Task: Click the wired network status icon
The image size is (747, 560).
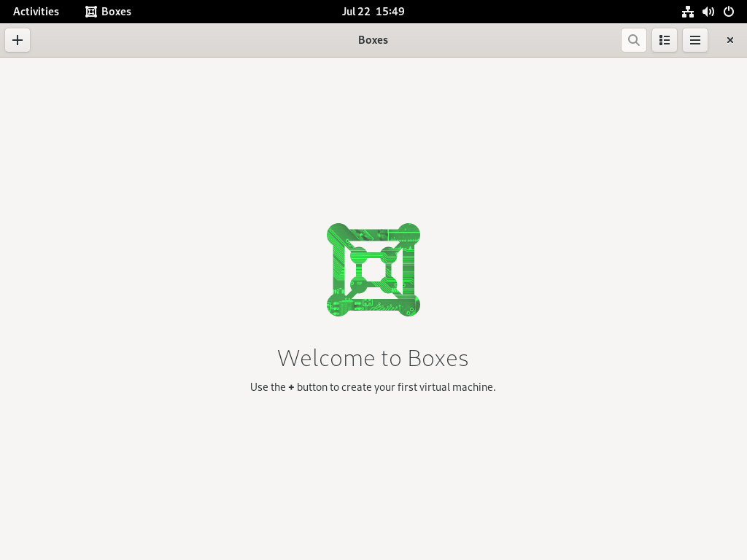Action: click(687, 12)
